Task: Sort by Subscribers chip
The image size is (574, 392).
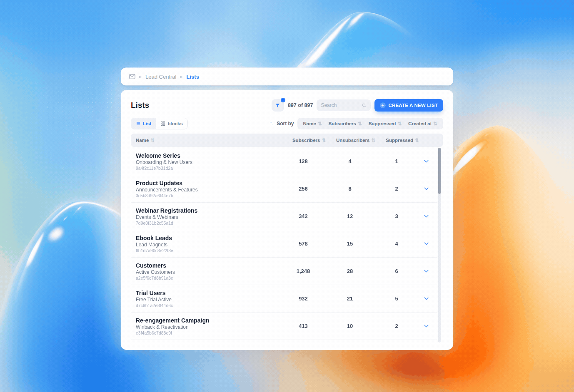Action: (x=345, y=124)
